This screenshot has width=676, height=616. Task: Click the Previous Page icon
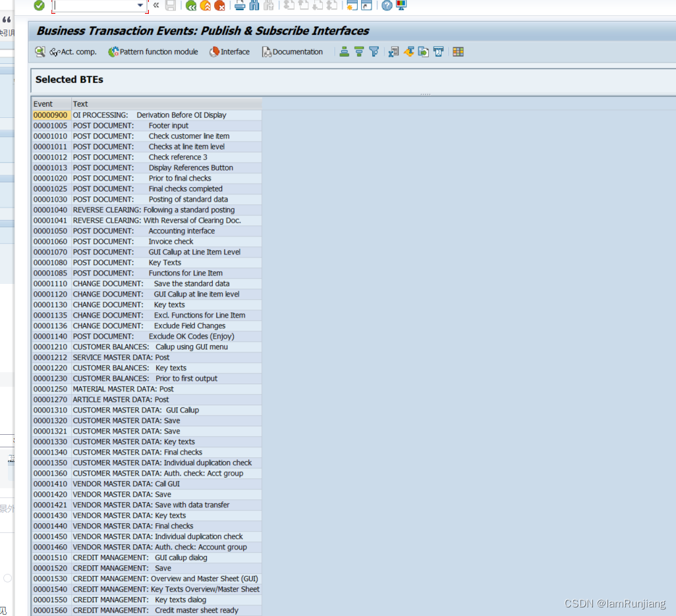point(304,5)
